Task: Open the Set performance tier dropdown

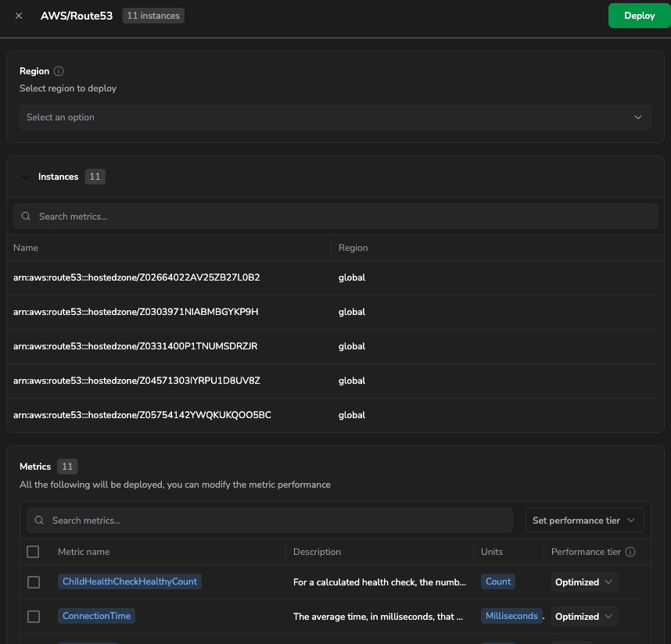Action: pos(584,521)
